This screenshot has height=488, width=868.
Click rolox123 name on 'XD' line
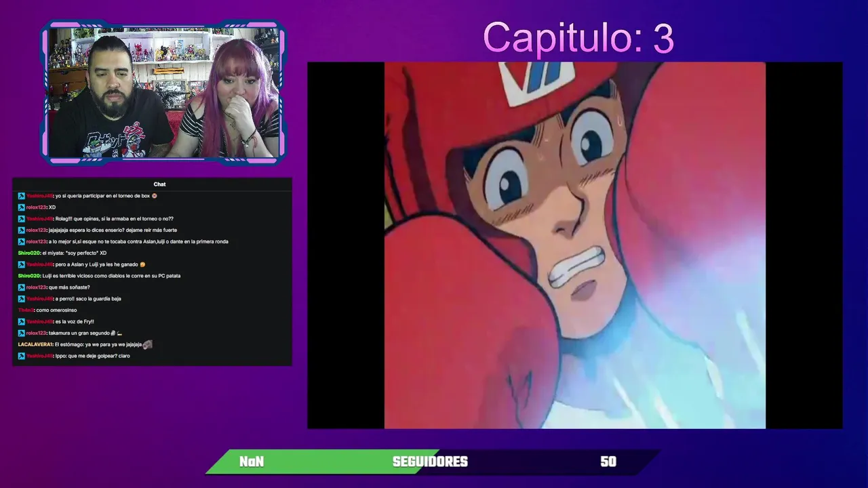(37, 207)
